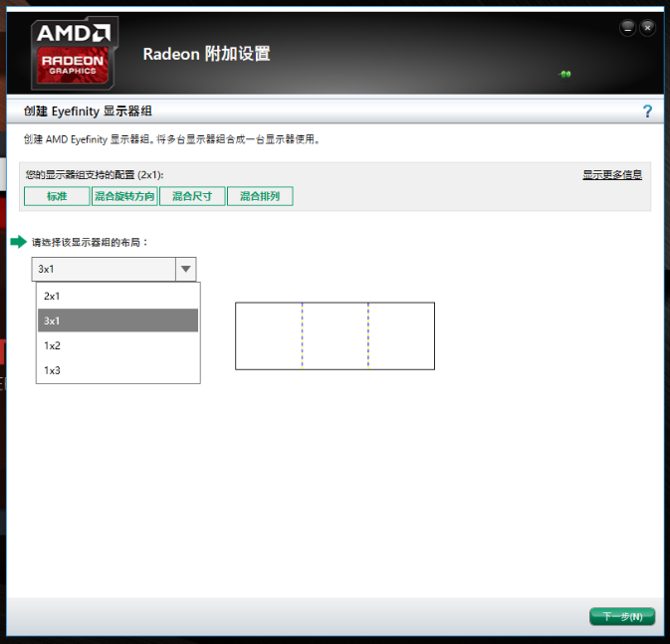
Task: Select 1x2 from the layout list
Action: click(x=117, y=345)
